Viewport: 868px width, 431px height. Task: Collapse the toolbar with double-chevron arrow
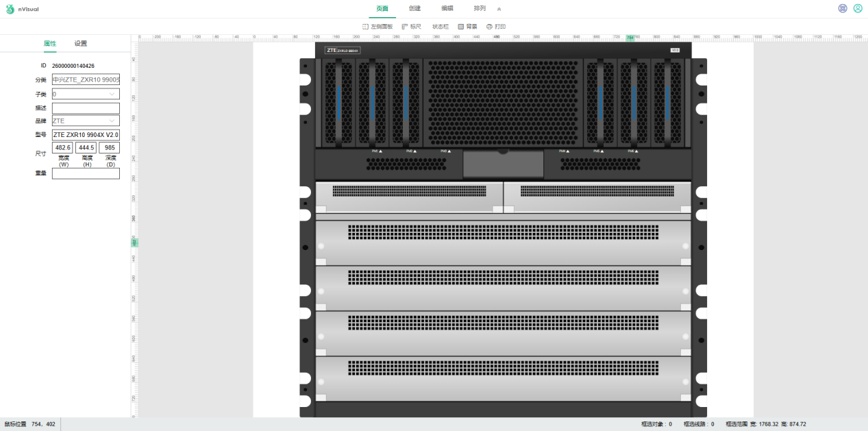click(x=499, y=9)
